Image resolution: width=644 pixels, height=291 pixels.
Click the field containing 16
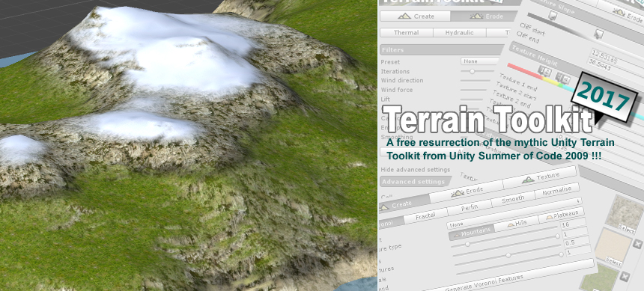tap(573, 224)
